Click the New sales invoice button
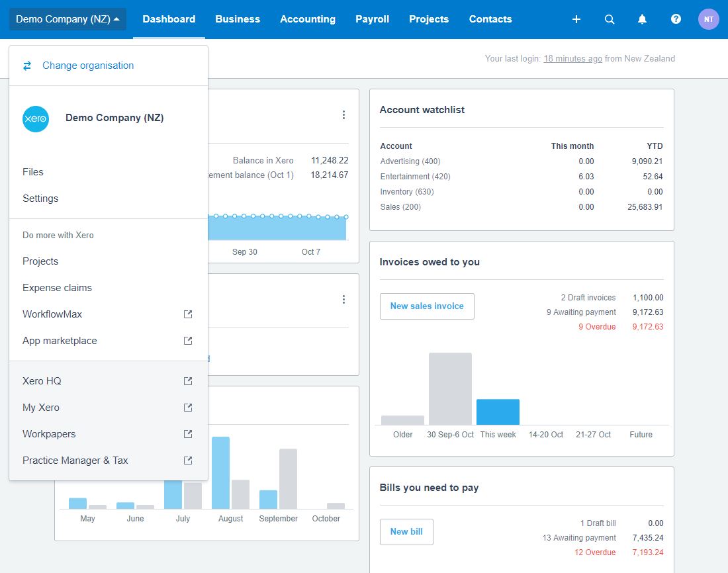The image size is (728, 573). coord(427,306)
